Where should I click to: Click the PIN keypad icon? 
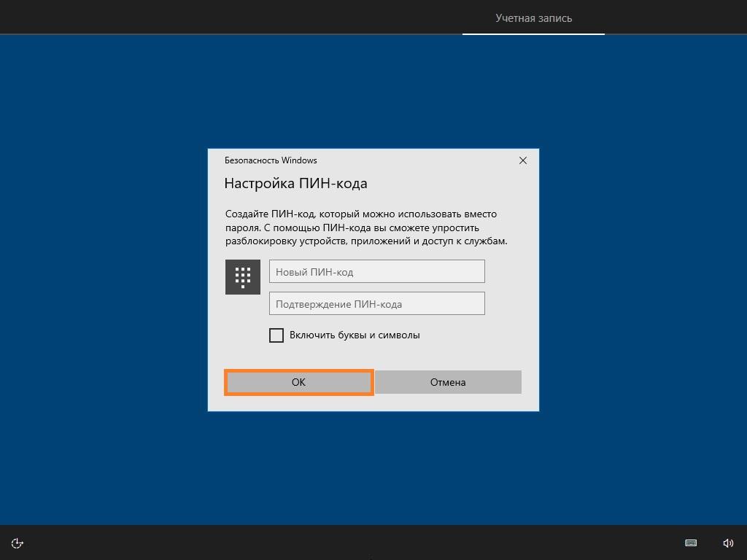(x=243, y=277)
